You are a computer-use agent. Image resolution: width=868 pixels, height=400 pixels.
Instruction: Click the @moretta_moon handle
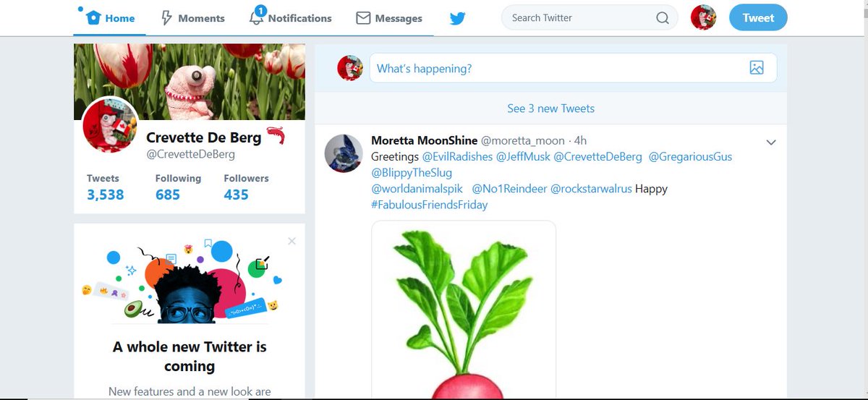pos(524,140)
